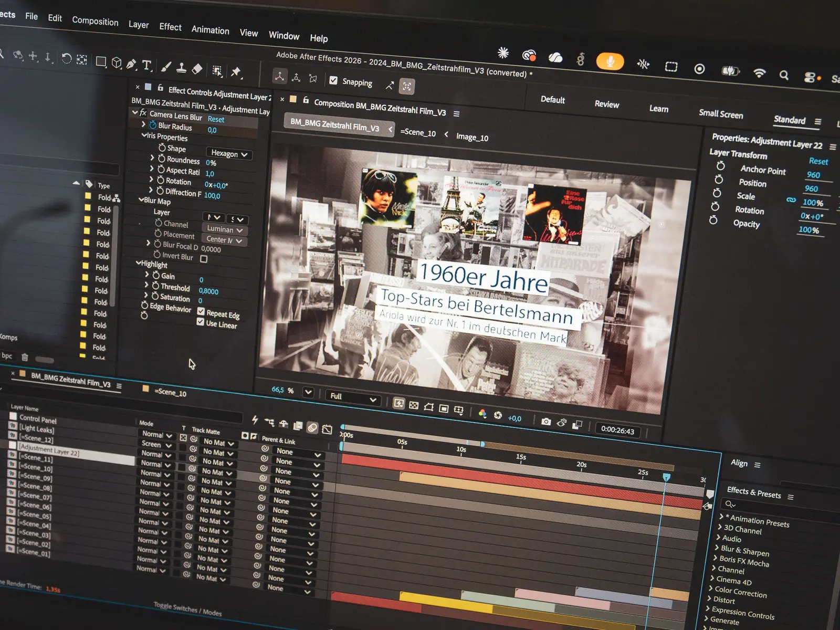Image resolution: width=840 pixels, height=630 pixels.
Task: Collapse the Iris Properties group
Action: point(144,135)
